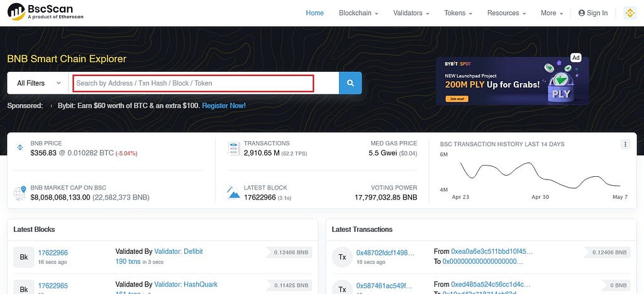Click the Bk icon for block 17622965
This screenshot has width=644, height=294.
(24, 287)
